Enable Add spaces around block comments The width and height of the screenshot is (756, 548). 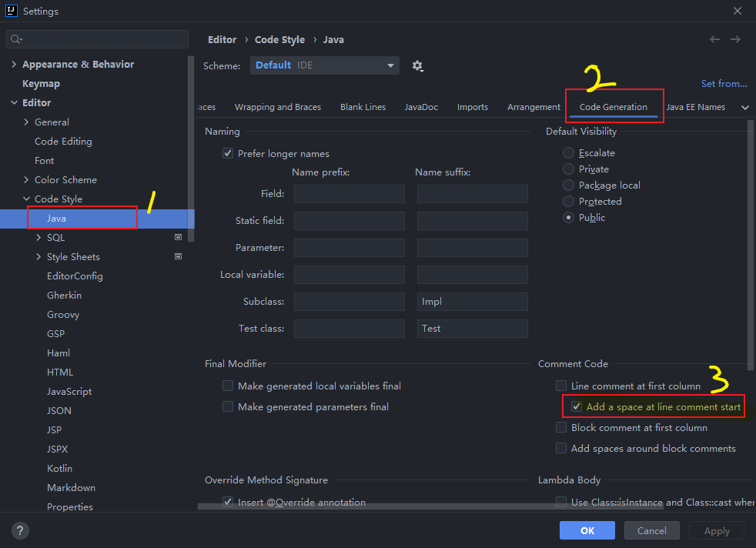[x=560, y=448]
